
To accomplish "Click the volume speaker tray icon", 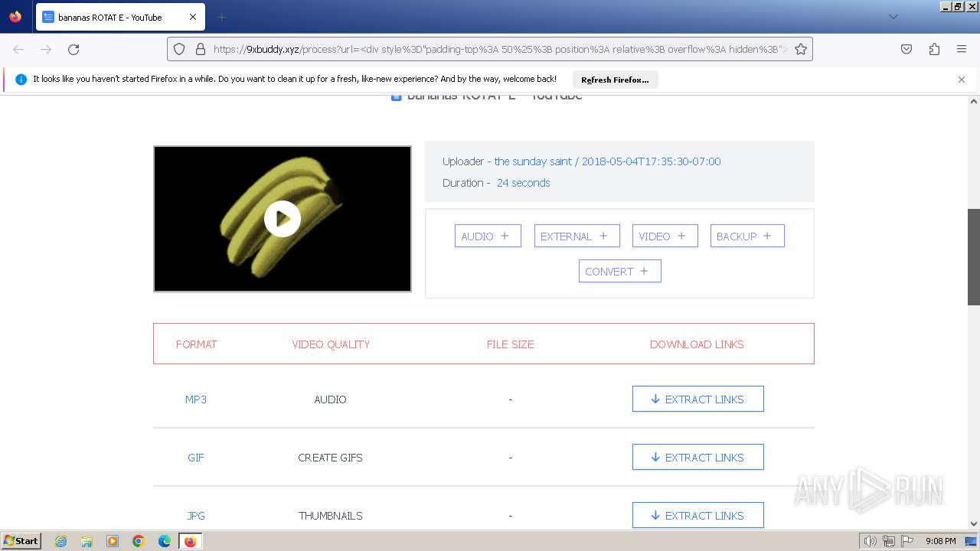I will (870, 541).
